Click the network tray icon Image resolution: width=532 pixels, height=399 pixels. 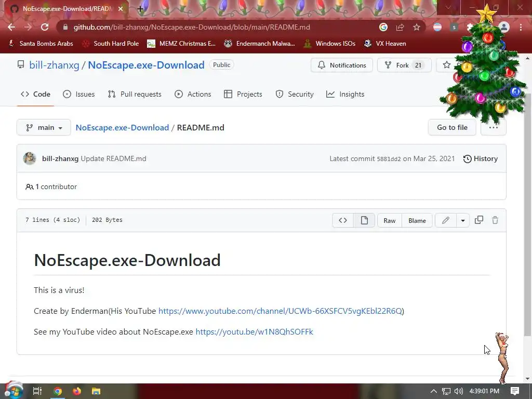coord(446,391)
